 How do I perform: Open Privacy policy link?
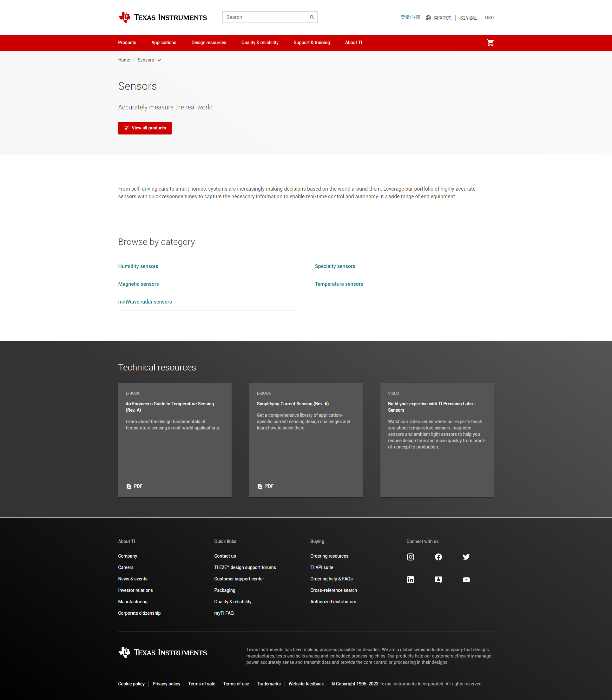166,684
